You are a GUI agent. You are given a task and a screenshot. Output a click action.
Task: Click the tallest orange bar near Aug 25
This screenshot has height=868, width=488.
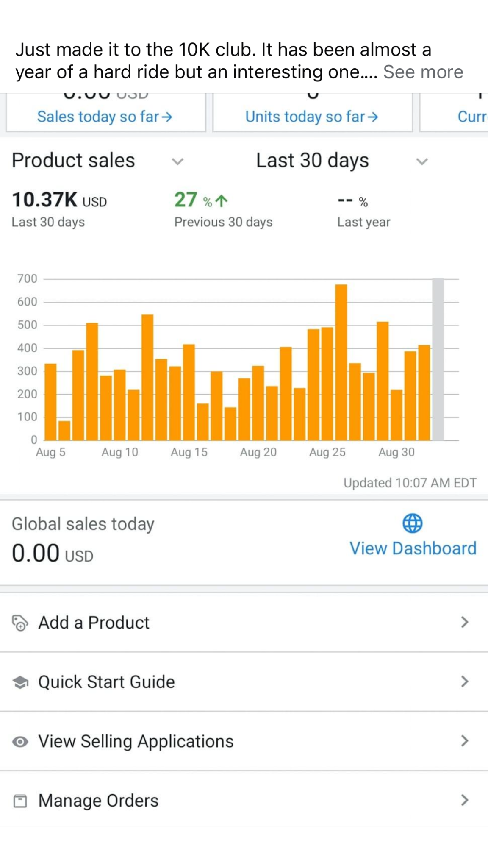pos(341,362)
